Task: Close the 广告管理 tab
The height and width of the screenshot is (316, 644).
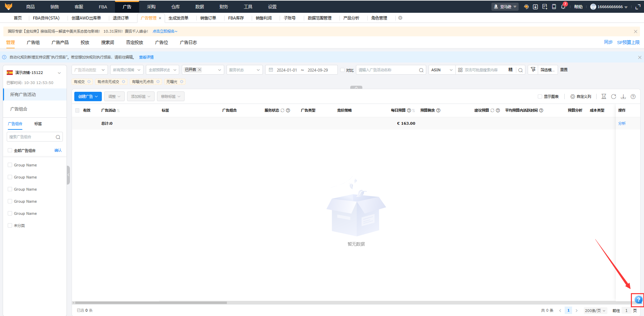Action: (x=160, y=18)
